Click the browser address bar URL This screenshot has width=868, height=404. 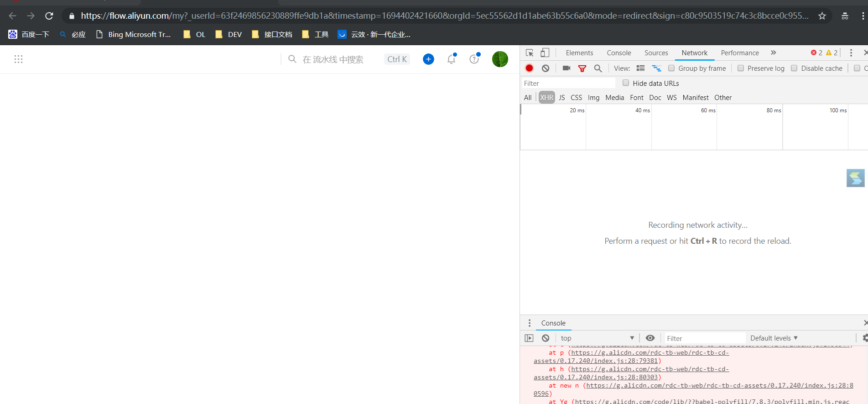coord(445,16)
